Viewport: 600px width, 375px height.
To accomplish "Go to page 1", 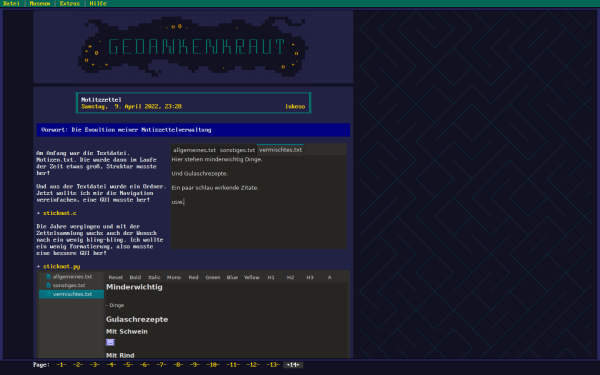I will (x=61, y=365).
